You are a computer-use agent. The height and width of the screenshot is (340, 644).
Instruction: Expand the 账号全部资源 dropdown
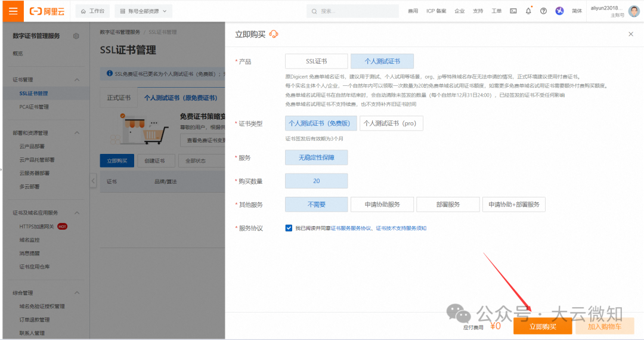pyautogui.click(x=143, y=11)
